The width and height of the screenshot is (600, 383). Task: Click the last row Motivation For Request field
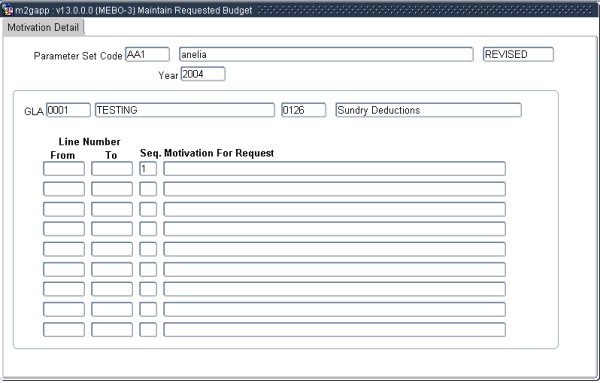click(x=334, y=329)
